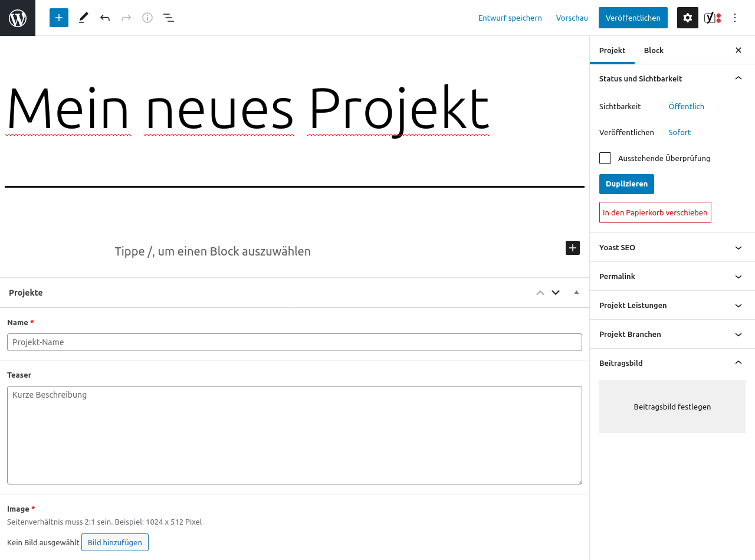This screenshot has height=560, width=755.
Task: Click the Seitenverhältnis muss 2:1 hint
Action: click(104, 522)
